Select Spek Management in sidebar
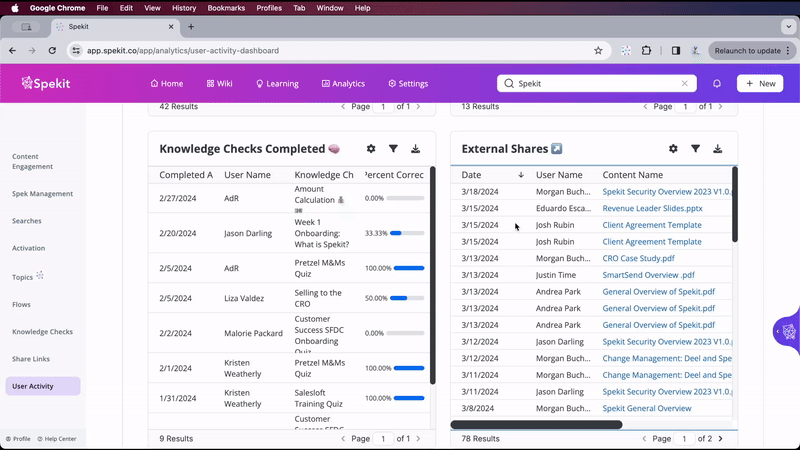Screen dimensions: 800x450 click(42, 194)
